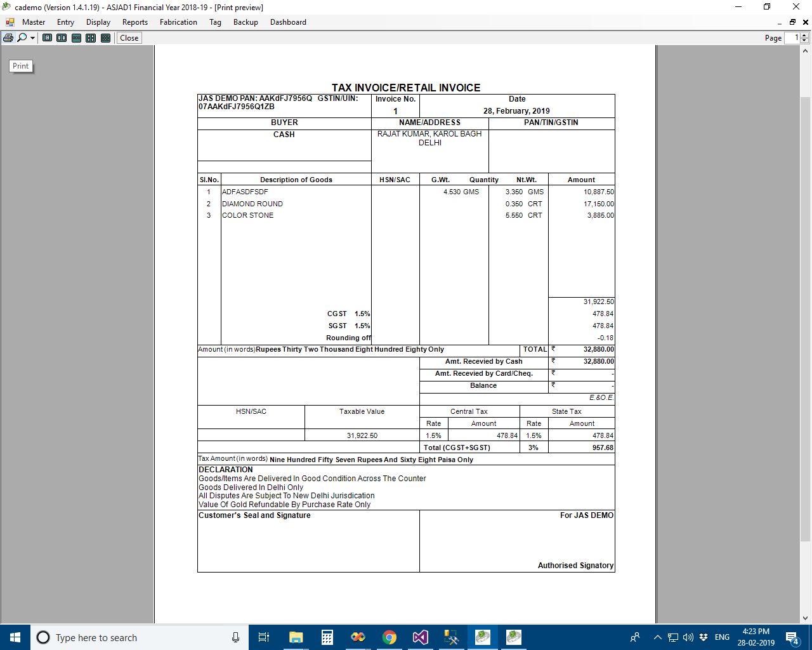
Task: Open the Master menu
Action: click(x=34, y=22)
